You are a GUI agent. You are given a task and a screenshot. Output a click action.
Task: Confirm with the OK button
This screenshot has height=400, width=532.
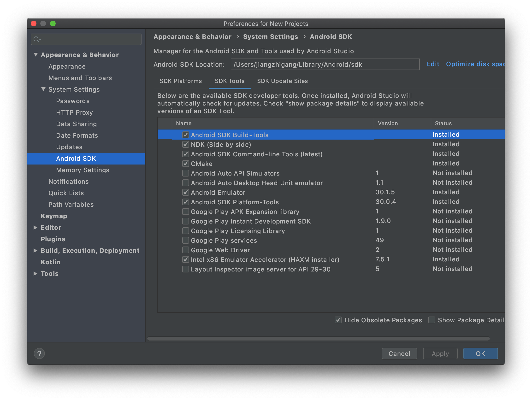(480, 353)
